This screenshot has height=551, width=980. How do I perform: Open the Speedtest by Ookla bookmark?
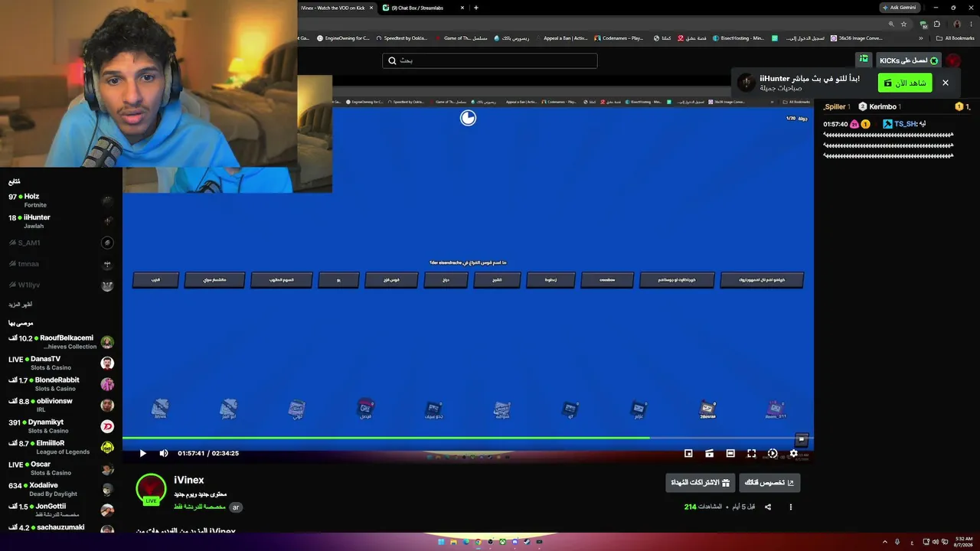(401, 38)
